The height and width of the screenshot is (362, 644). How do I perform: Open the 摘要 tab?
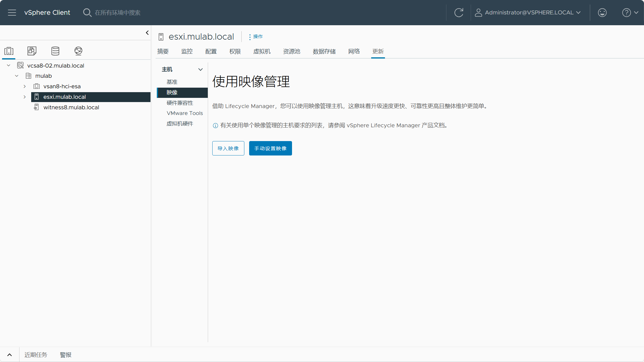coord(163,51)
